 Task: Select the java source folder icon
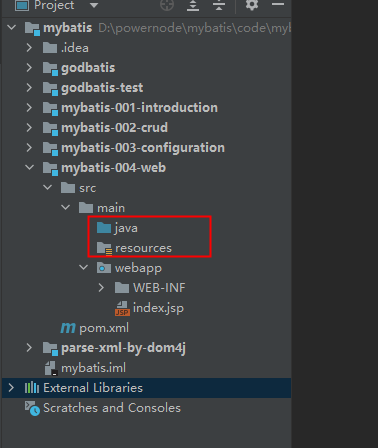(104, 228)
